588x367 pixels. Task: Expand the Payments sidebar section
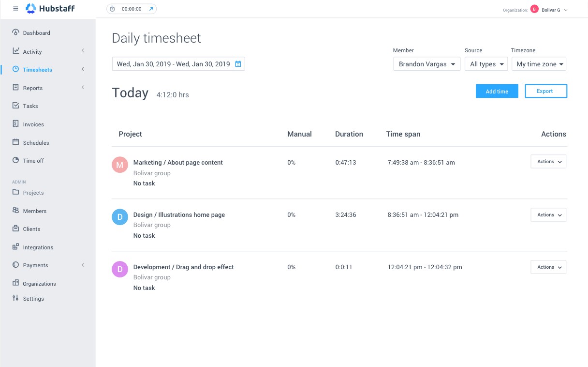pos(83,265)
